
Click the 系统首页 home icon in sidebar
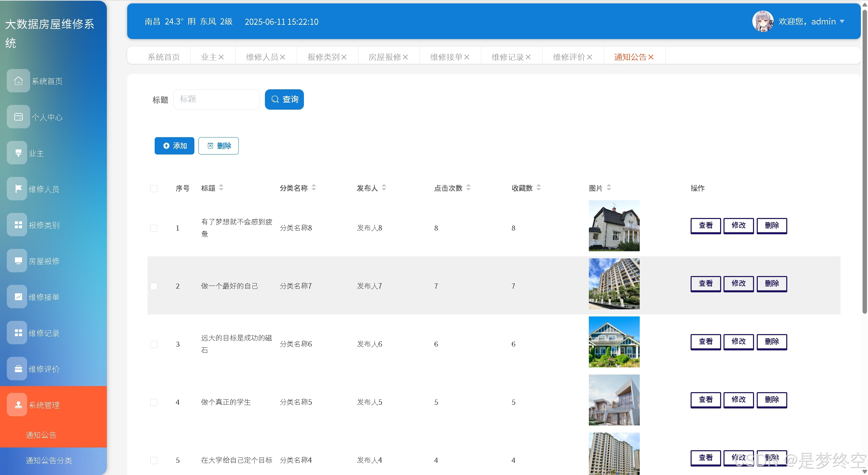click(x=18, y=81)
